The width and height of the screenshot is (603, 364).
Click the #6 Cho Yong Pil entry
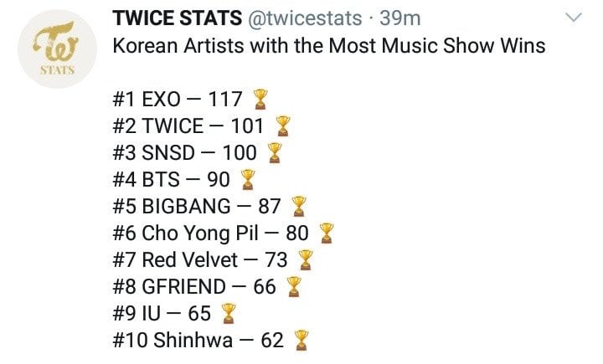pos(209,233)
